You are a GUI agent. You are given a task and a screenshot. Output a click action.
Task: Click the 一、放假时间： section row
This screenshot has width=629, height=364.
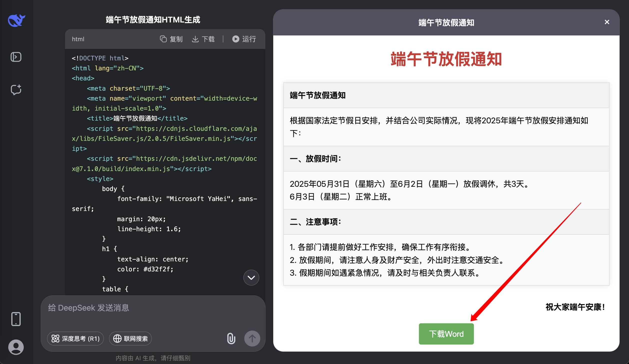point(446,159)
